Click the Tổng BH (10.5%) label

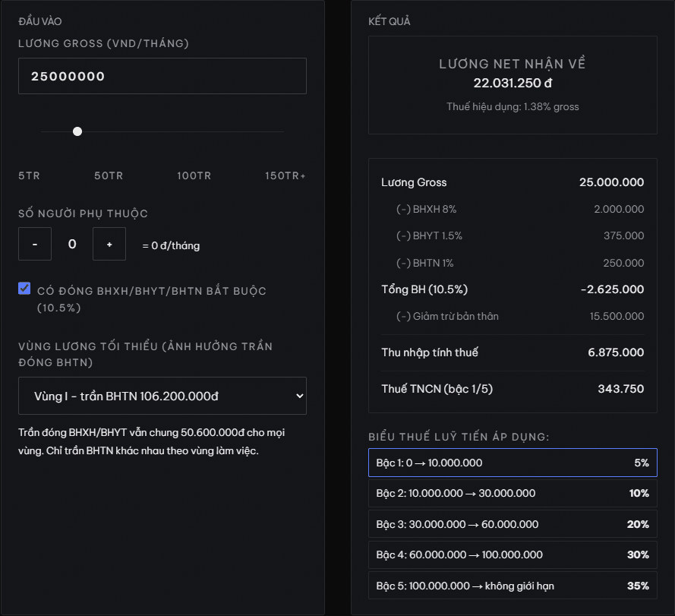pyautogui.click(x=424, y=289)
